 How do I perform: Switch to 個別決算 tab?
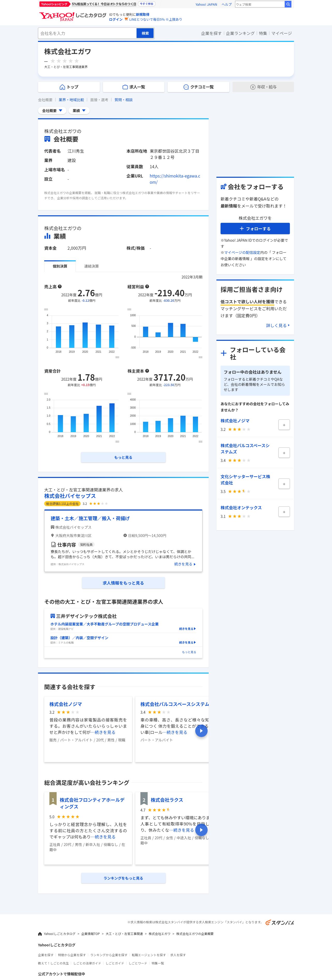60,266
